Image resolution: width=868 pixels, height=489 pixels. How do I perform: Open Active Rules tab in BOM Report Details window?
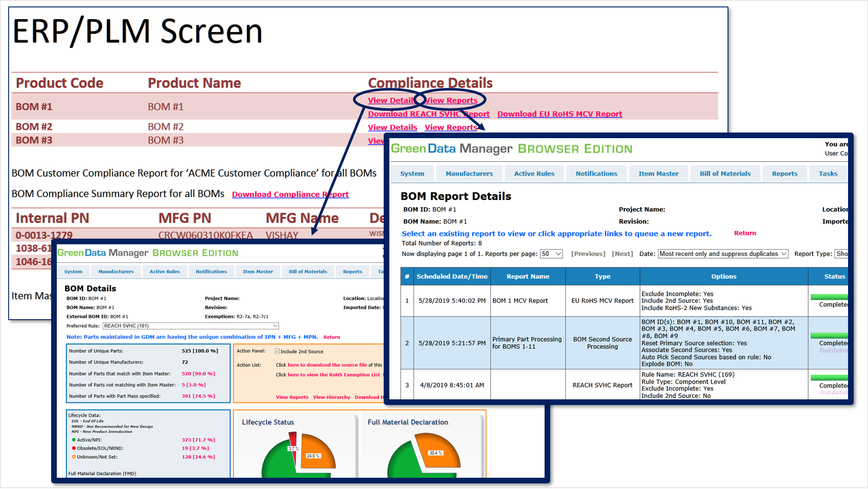(534, 174)
